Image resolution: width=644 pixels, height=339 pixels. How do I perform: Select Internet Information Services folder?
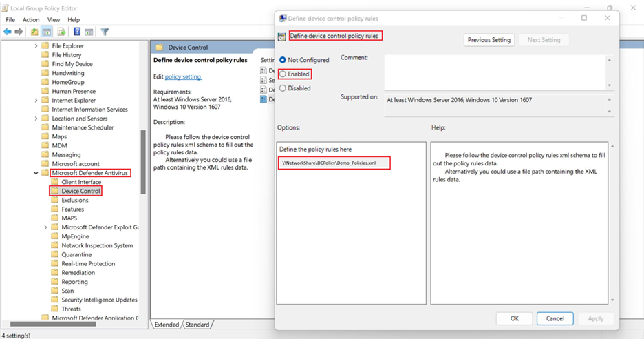tap(89, 109)
